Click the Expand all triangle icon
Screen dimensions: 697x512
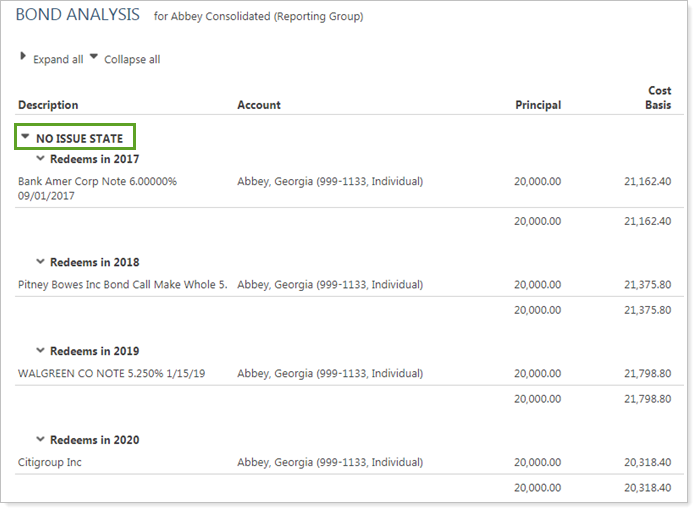[23, 58]
